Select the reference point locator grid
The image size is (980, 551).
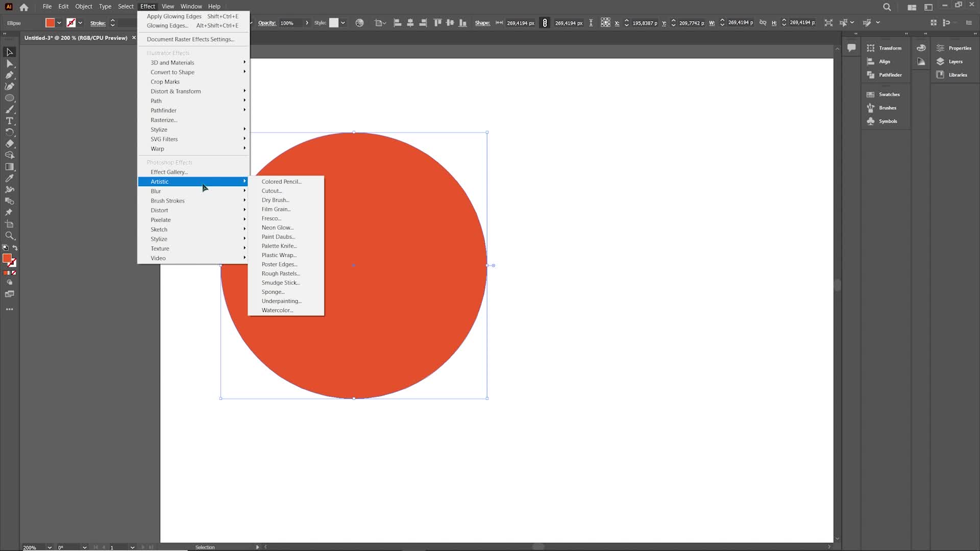tap(605, 23)
